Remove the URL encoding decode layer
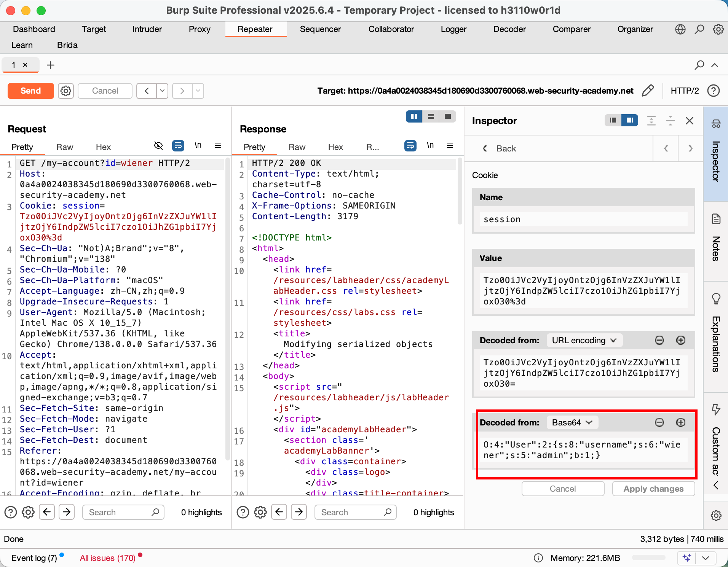The image size is (728, 567). [659, 340]
